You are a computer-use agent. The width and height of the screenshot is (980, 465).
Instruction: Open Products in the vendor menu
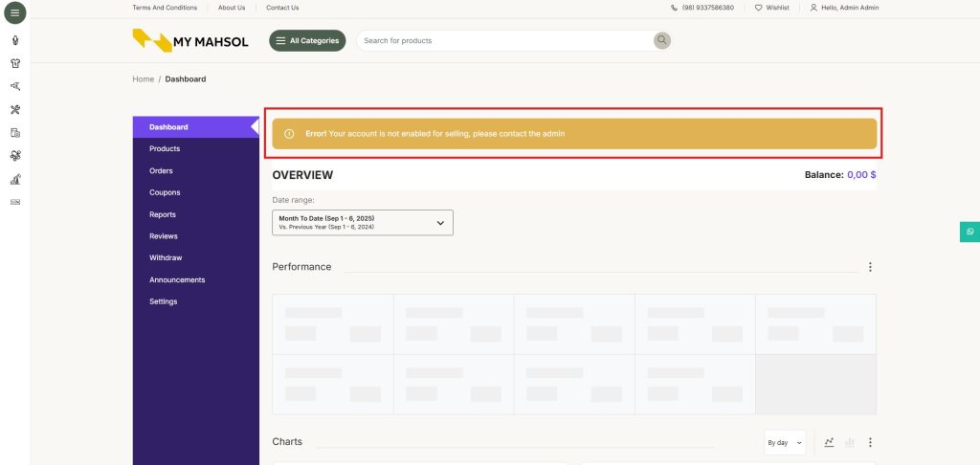[165, 149]
